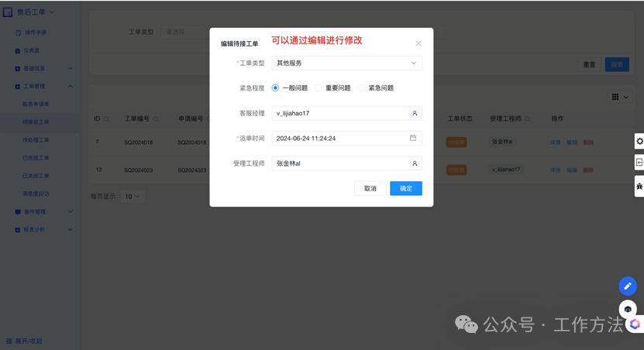644x350 pixels.
Task: Close the 编辑待接工单 dialog with X
Action: 418,44
